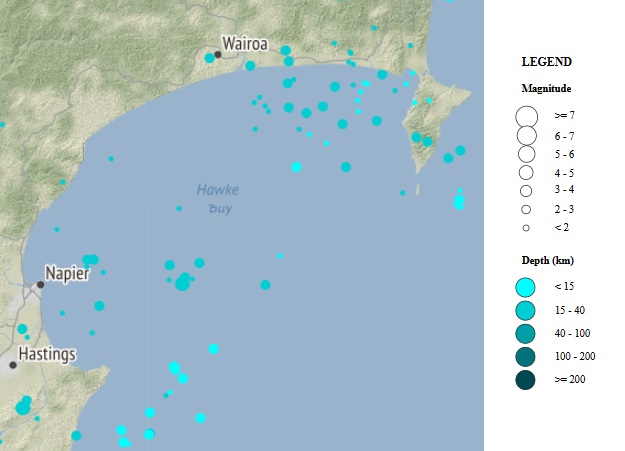
Task: Click the 6 - 7 magnitude legend circle
Action: (x=527, y=136)
